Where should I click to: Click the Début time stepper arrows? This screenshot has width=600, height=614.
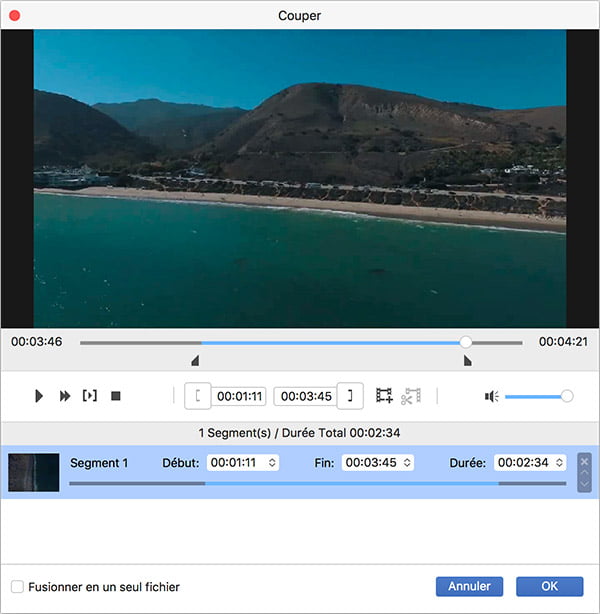pos(272,463)
